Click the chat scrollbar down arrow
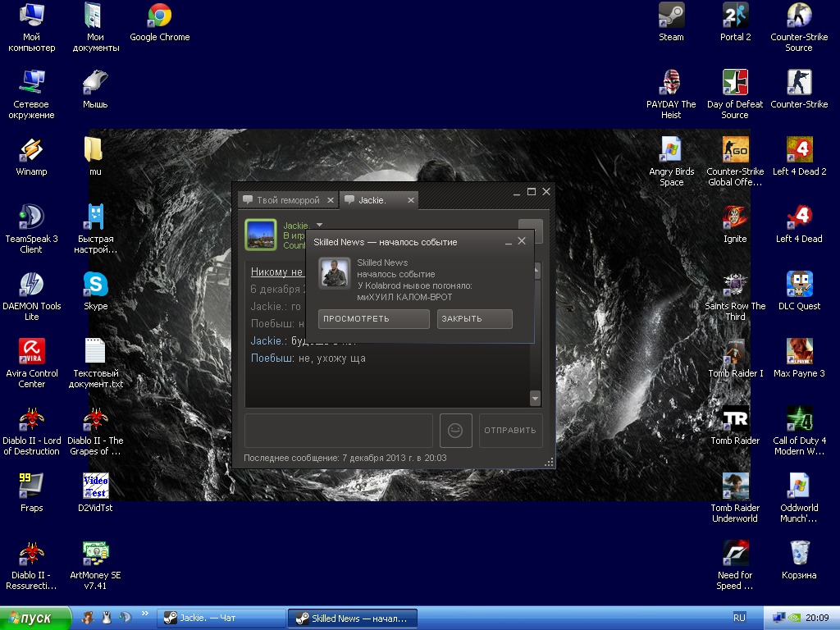 [536, 399]
